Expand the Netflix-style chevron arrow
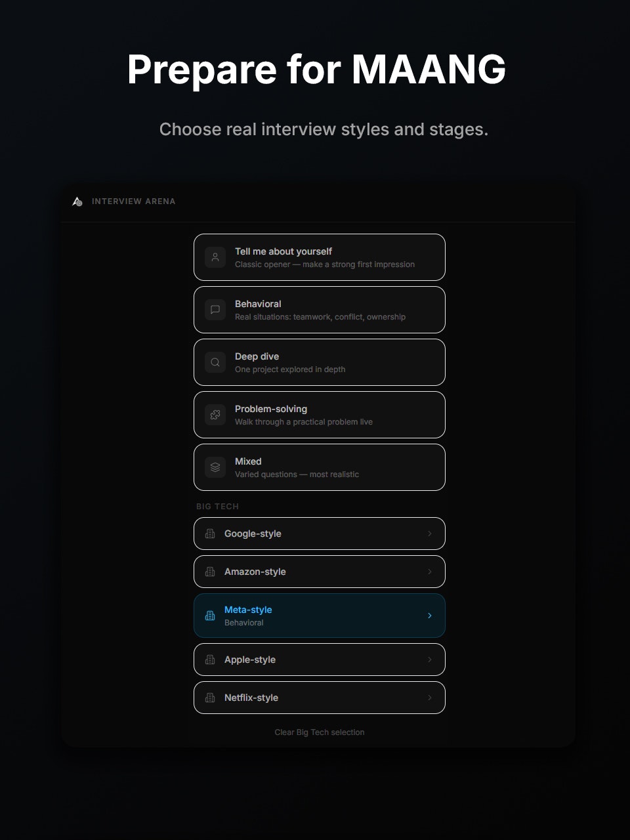630x840 pixels. pyautogui.click(x=430, y=698)
